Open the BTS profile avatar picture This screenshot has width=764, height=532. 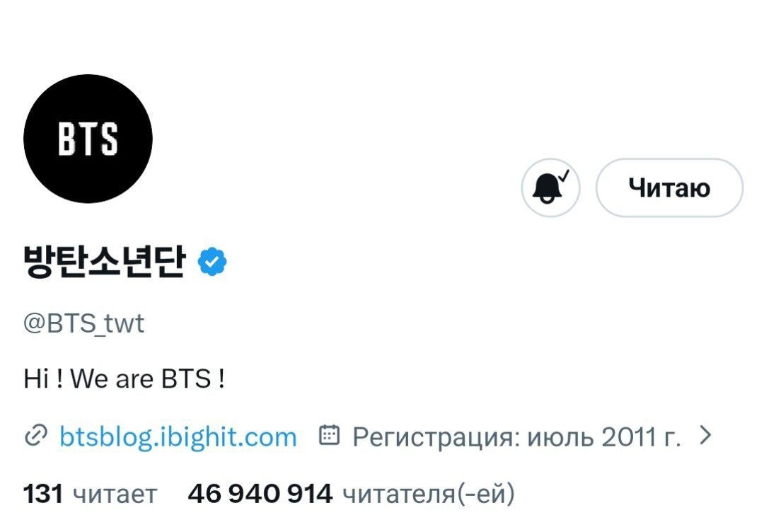point(88,139)
